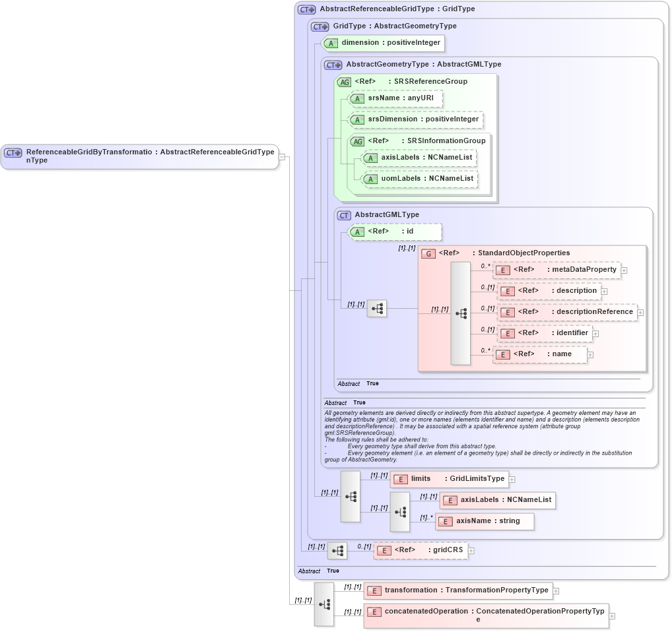The image size is (672, 632).
Task: Select the AbstractGMLType title text
Action: point(387,215)
